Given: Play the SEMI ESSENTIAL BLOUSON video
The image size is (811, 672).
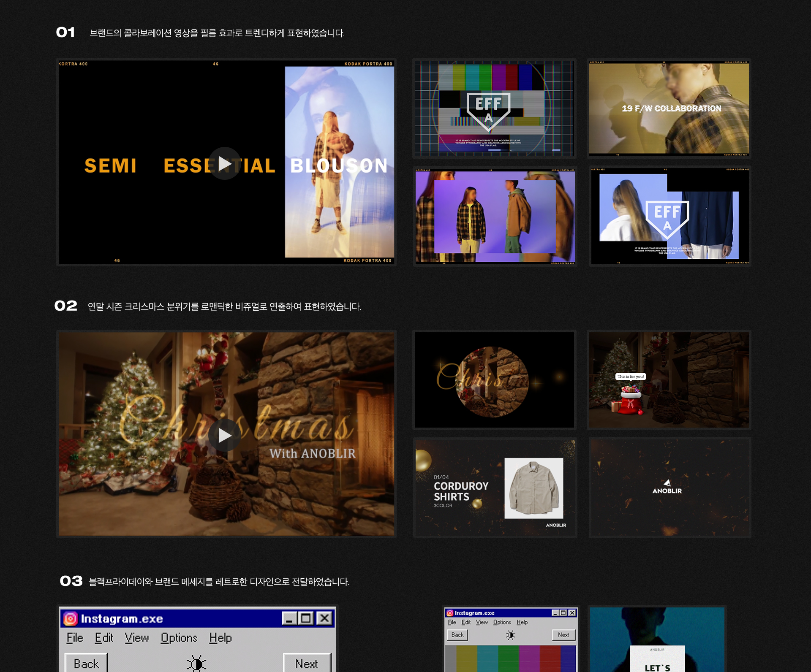Looking at the screenshot, I should [x=225, y=163].
